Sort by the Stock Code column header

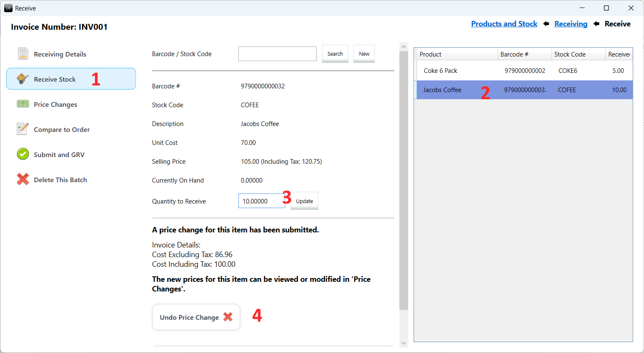click(578, 54)
